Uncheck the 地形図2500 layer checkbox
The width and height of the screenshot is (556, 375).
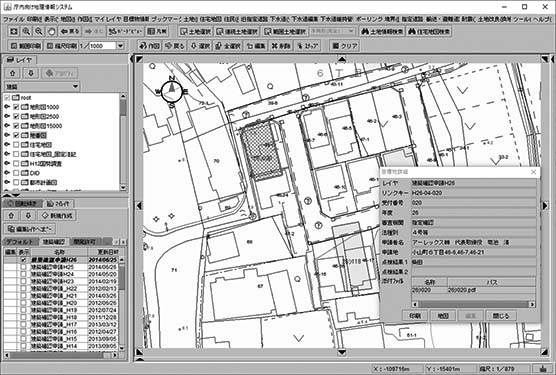[x=16, y=116]
